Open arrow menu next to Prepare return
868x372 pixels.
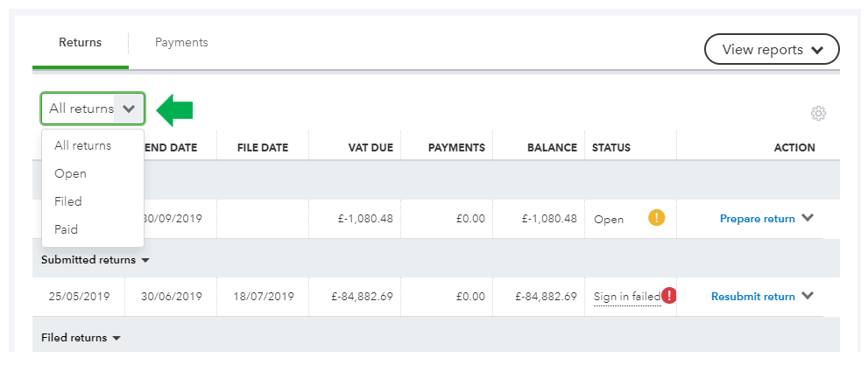coord(808,218)
